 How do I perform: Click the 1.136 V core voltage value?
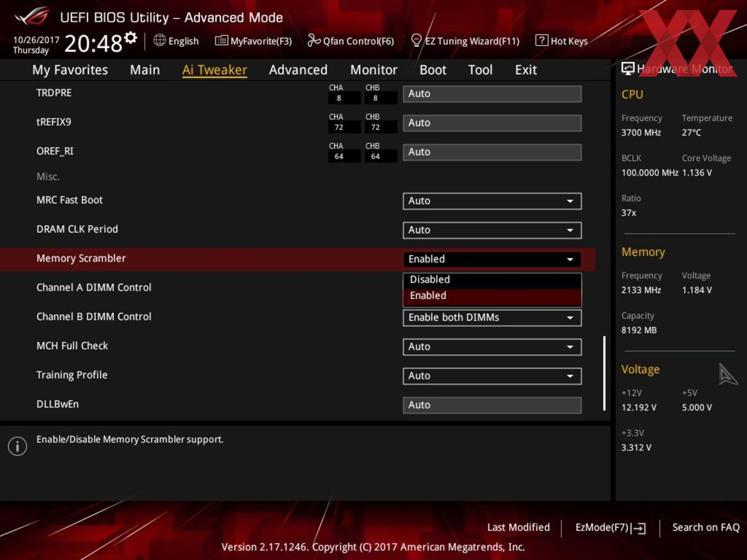click(x=697, y=172)
